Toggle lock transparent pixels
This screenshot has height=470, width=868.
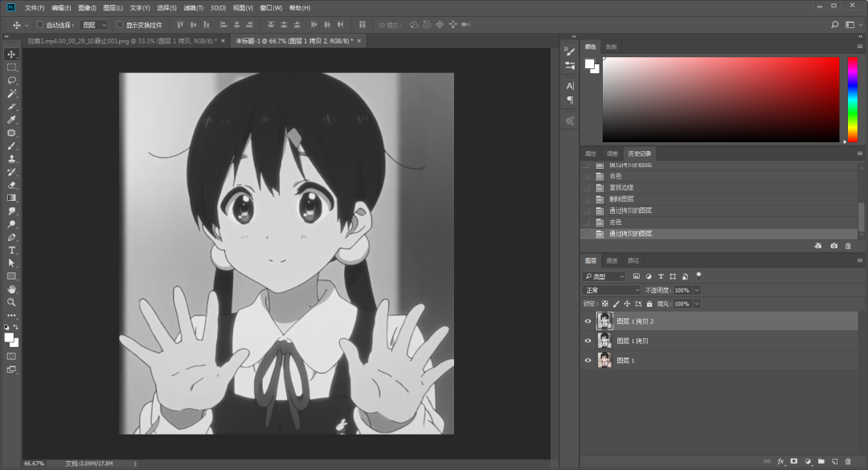[605, 304]
